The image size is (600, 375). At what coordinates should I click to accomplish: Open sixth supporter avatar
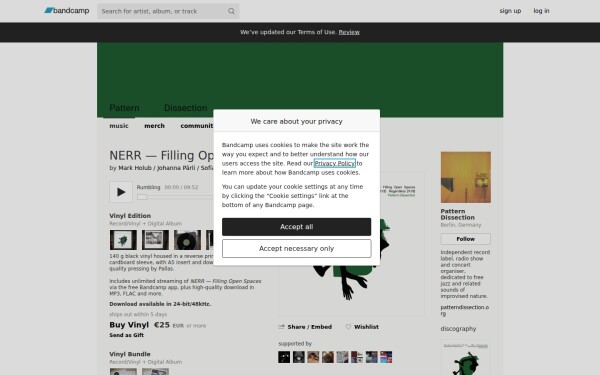point(357,357)
